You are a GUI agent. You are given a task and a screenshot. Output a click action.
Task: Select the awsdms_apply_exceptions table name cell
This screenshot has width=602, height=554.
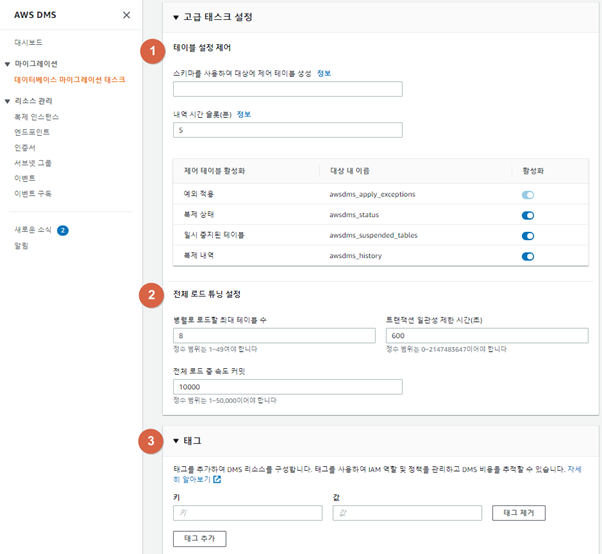pyautogui.click(x=372, y=194)
